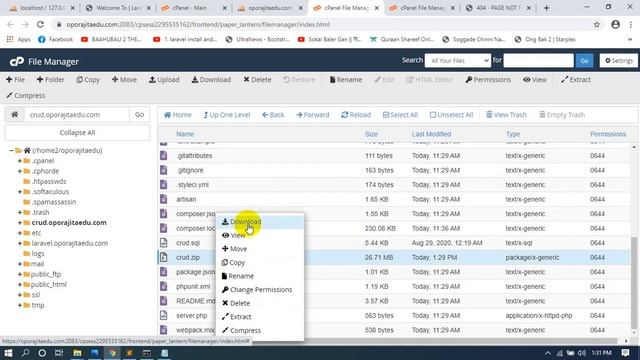The width and height of the screenshot is (640, 360).
Task: Click the Back navigation link
Action: tap(273, 115)
